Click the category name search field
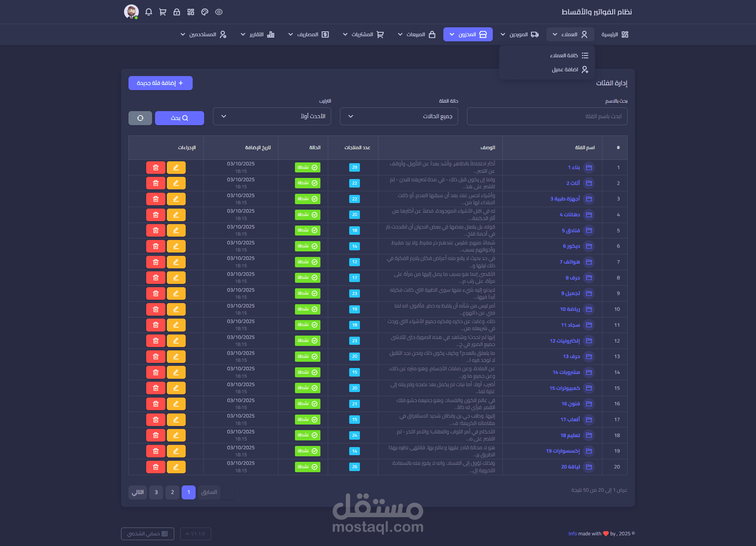Image resolution: width=756 pixels, height=546 pixels. coord(547,116)
